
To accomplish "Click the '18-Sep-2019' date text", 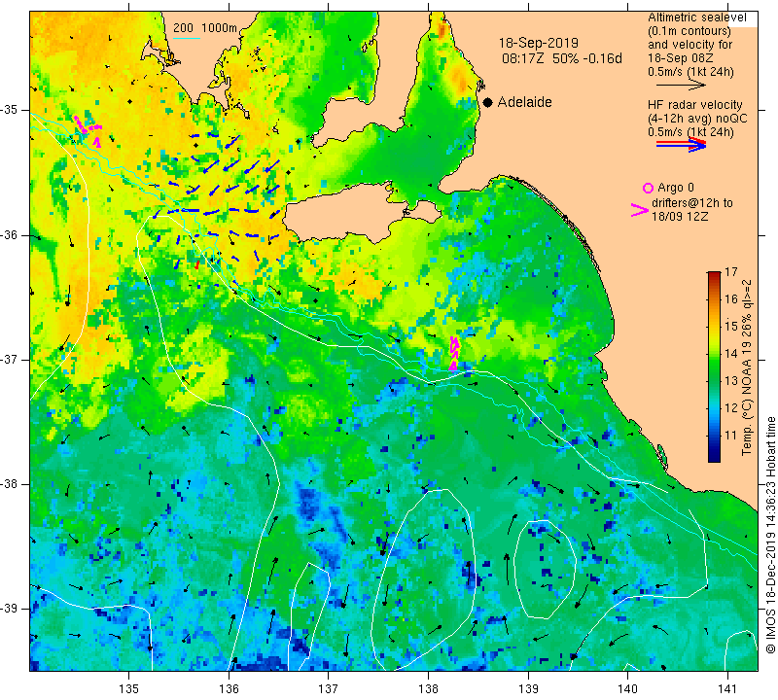I will 539,43.
